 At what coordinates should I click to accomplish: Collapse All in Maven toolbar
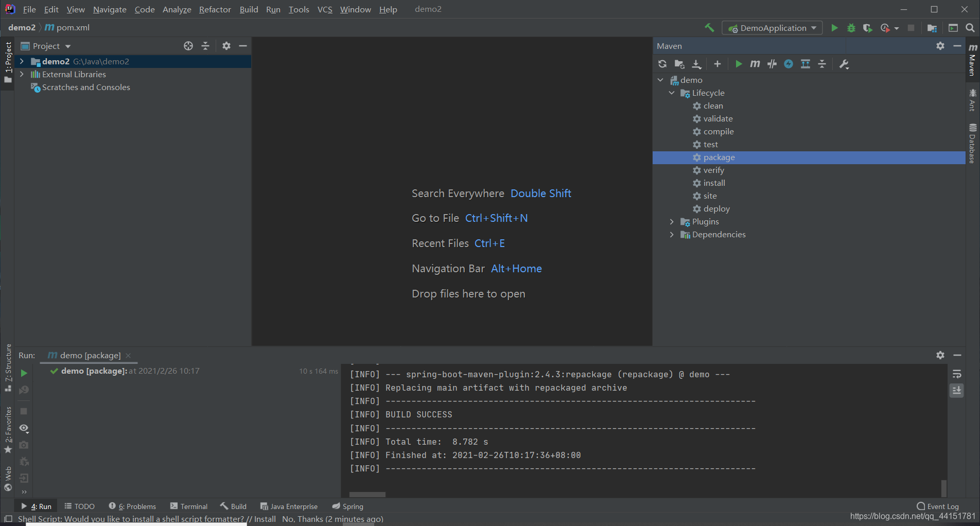tap(822, 64)
